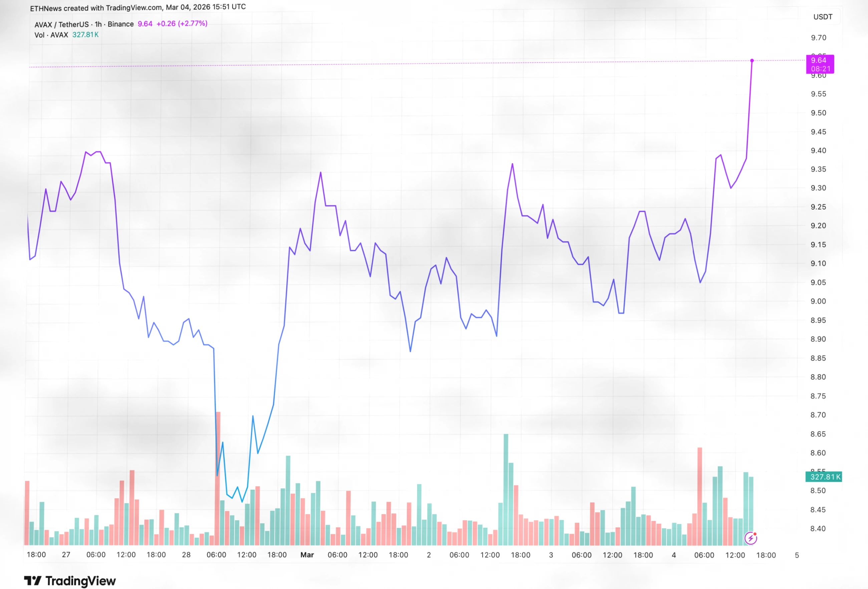Viewport: 868px width, 589px height.
Task: Click the Binance exchange label
Action: point(120,24)
